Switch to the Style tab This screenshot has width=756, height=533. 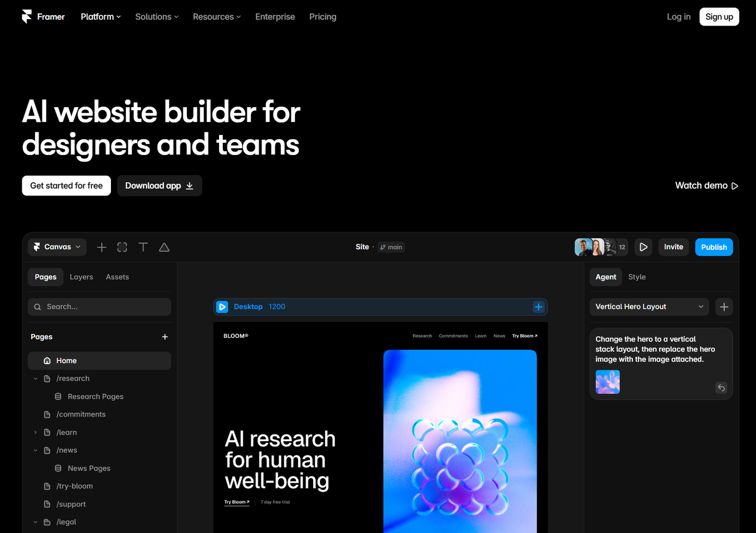637,277
